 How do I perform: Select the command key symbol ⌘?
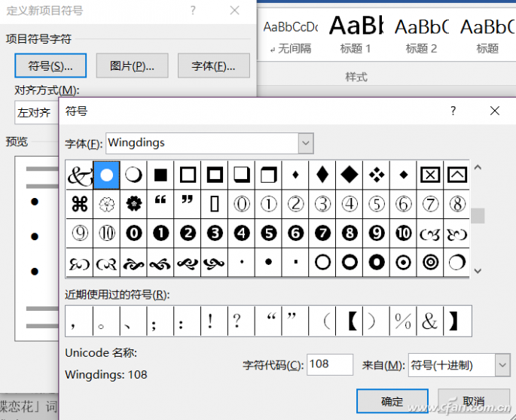(79, 203)
